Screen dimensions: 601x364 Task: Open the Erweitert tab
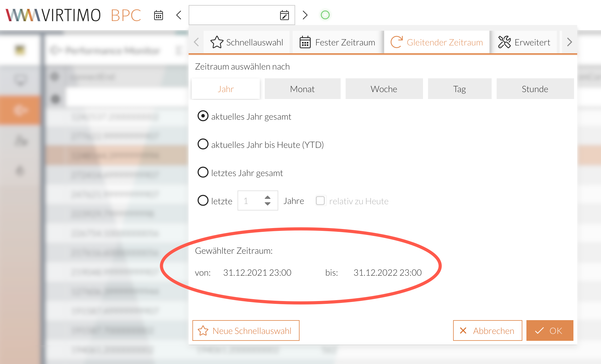tap(524, 42)
